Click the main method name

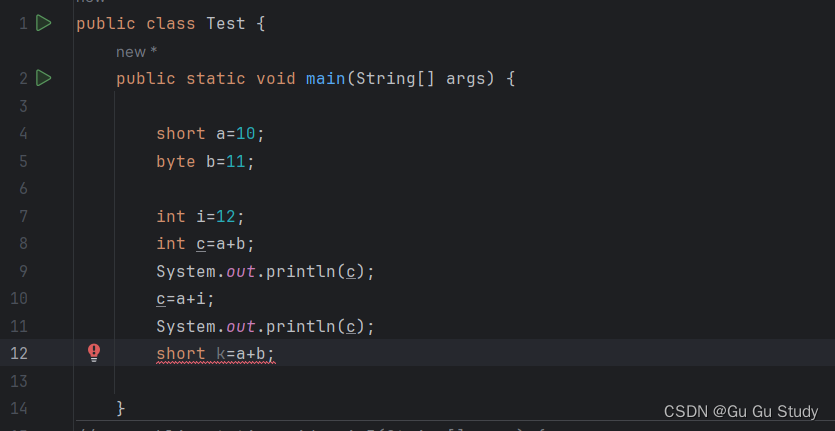[x=325, y=79]
